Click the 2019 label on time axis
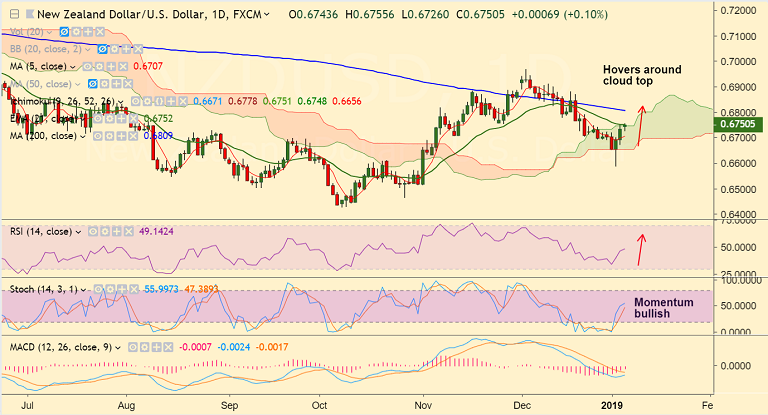Screen dimensions: 768x415 coord(612,406)
